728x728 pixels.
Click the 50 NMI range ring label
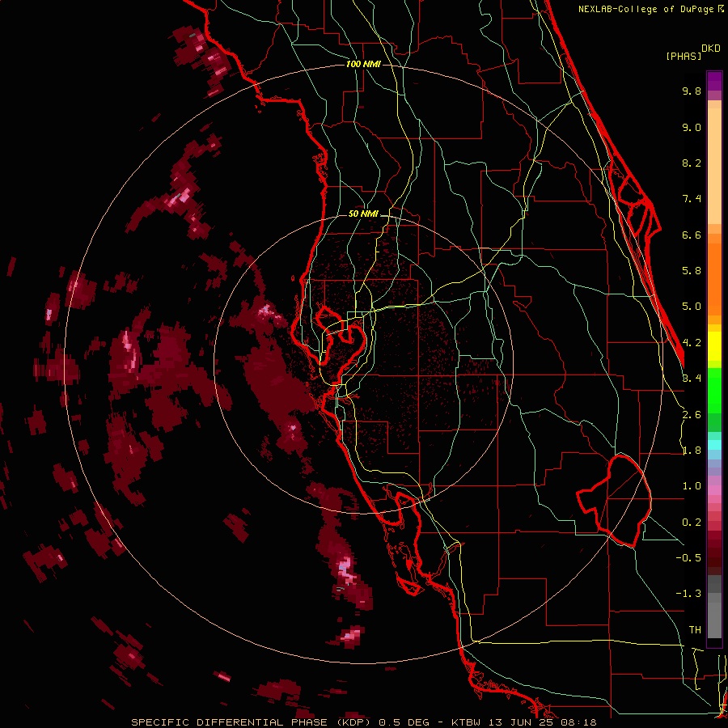coord(363,214)
